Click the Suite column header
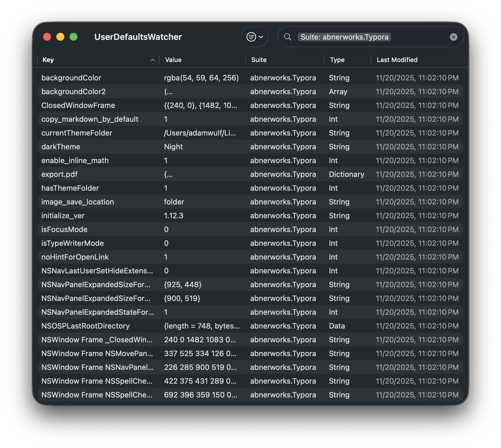This screenshot has width=501, height=448. tap(259, 60)
